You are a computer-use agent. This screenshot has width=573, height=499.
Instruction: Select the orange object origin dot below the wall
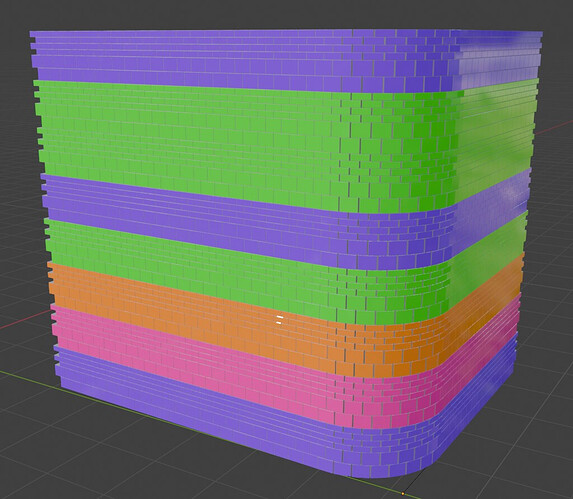tap(403, 494)
